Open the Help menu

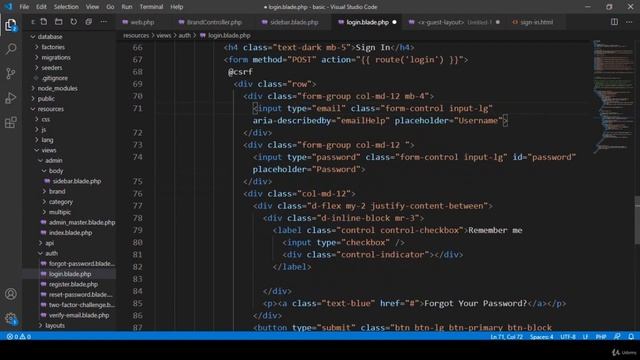pos(177,7)
